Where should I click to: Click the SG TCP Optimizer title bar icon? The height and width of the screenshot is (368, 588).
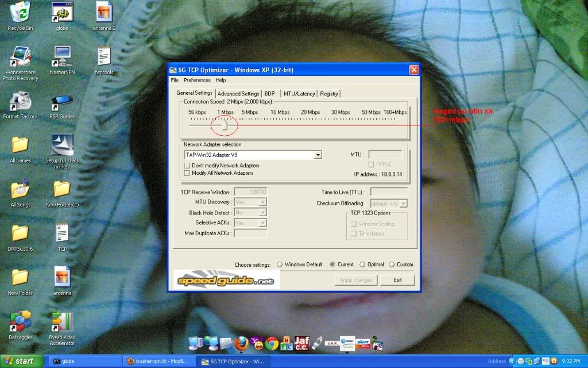(x=173, y=70)
